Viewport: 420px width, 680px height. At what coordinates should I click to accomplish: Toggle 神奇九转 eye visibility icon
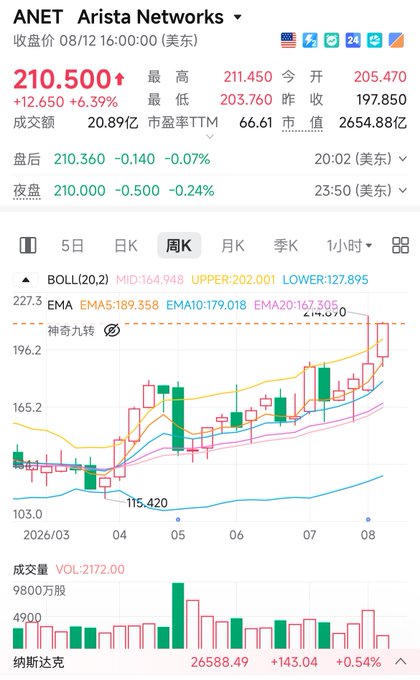[112, 331]
